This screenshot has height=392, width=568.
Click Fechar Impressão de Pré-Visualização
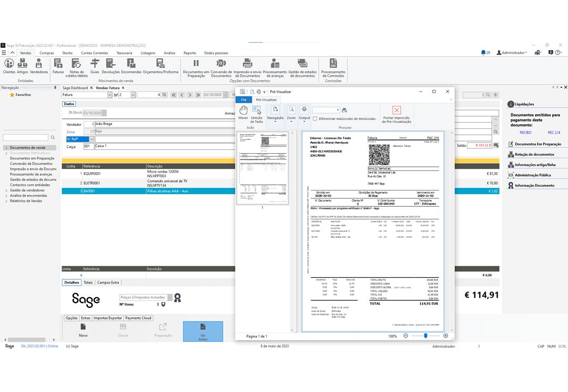(x=397, y=115)
